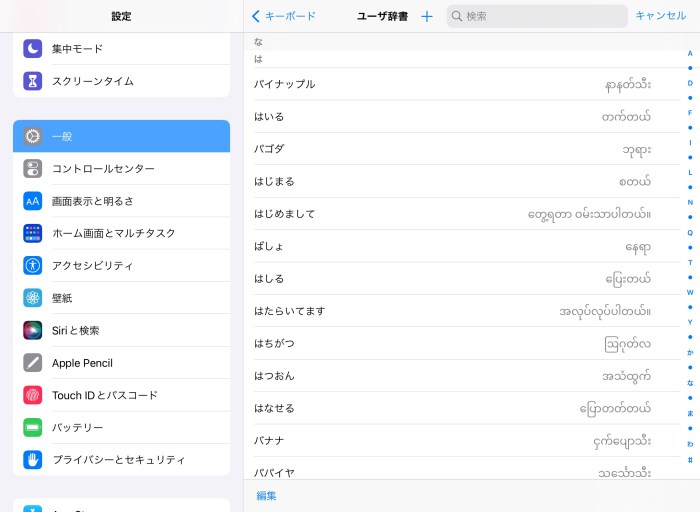Add new entry with plus button
Screen dimensions: 700x512
tap(427, 16)
